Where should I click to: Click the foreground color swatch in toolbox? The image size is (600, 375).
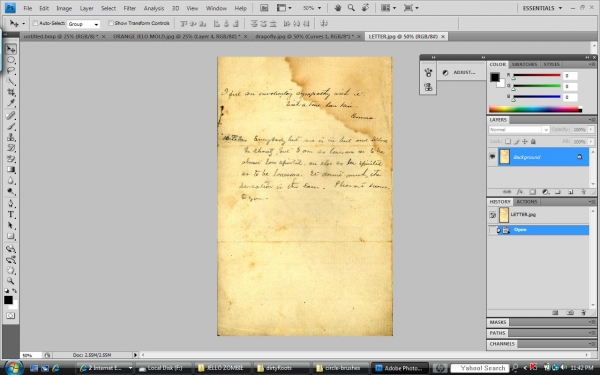pos(8,300)
